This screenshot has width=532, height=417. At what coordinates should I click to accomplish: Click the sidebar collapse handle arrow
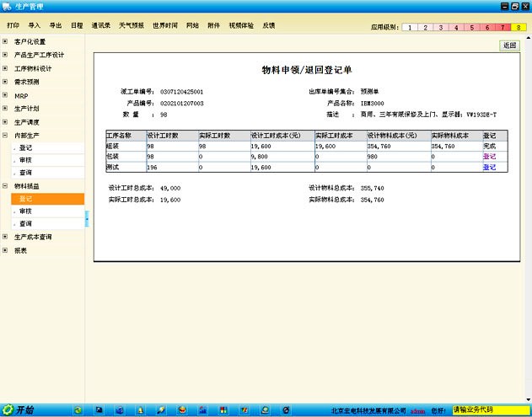tap(86, 220)
